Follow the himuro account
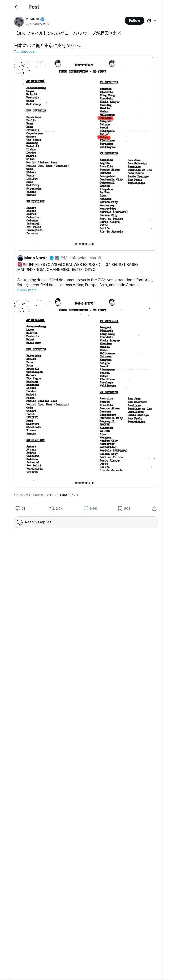The image size is (172, 980). (134, 21)
